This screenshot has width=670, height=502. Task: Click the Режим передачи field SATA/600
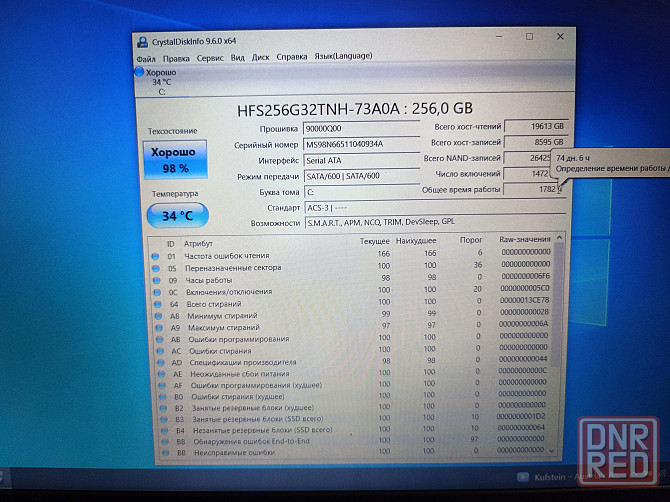(361, 176)
